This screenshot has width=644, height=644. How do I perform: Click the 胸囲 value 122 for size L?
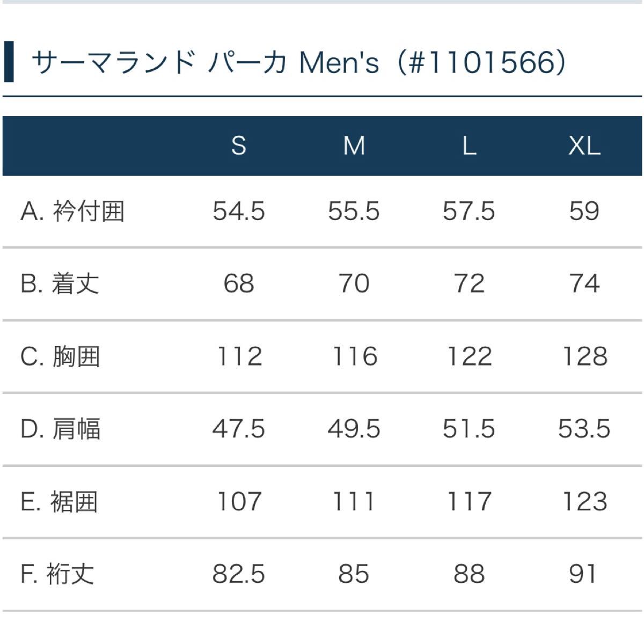coord(469,357)
